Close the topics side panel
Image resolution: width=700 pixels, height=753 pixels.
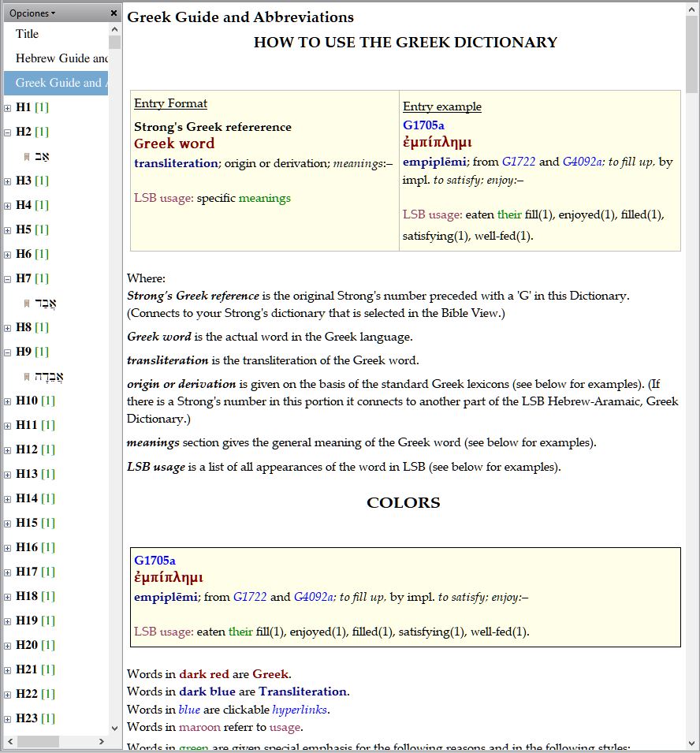[x=114, y=13]
